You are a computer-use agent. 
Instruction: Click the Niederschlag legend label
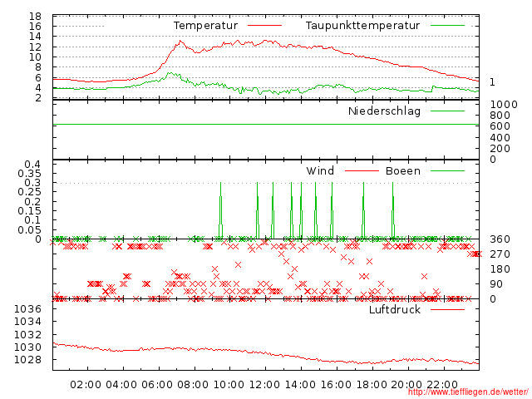tap(384, 111)
